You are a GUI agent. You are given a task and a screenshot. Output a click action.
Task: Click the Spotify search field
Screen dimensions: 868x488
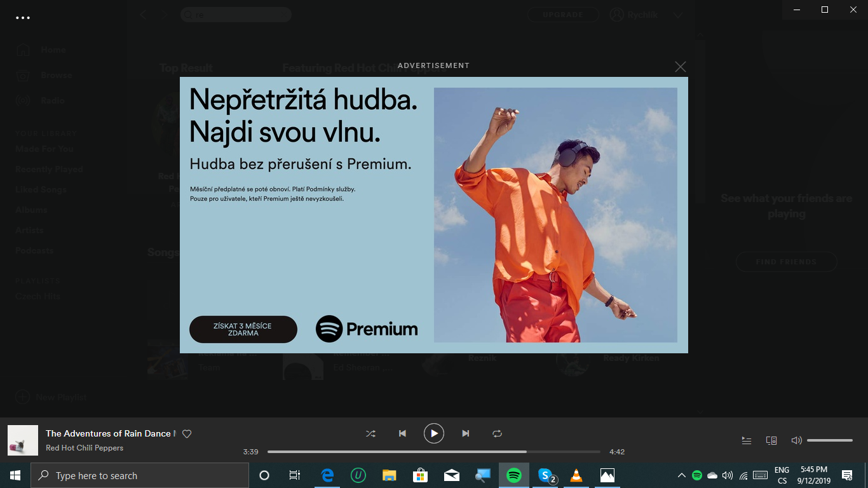[x=236, y=15]
